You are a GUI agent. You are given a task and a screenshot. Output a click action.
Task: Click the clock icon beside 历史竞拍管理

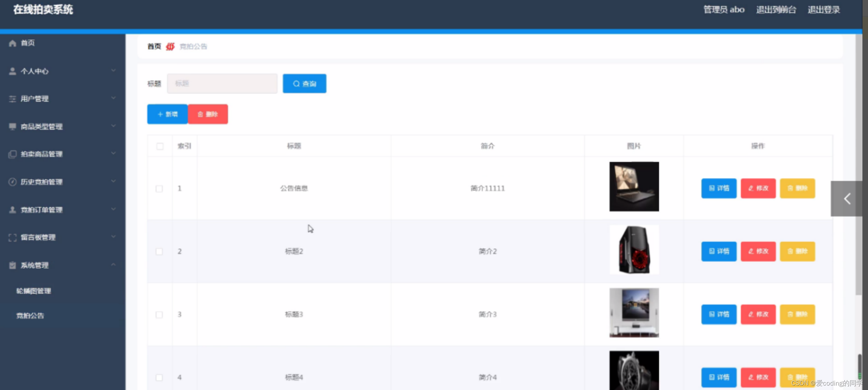tap(13, 182)
